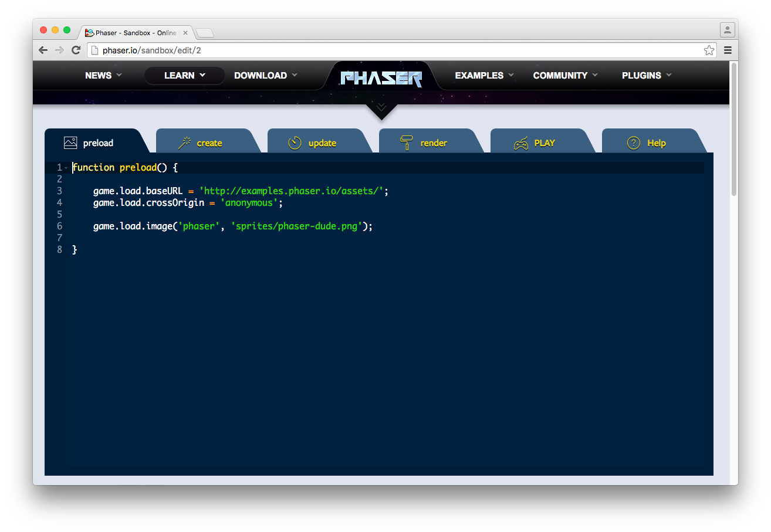771x532 pixels.
Task: Open the DOWNLOAD dropdown menu
Action: [x=266, y=75]
